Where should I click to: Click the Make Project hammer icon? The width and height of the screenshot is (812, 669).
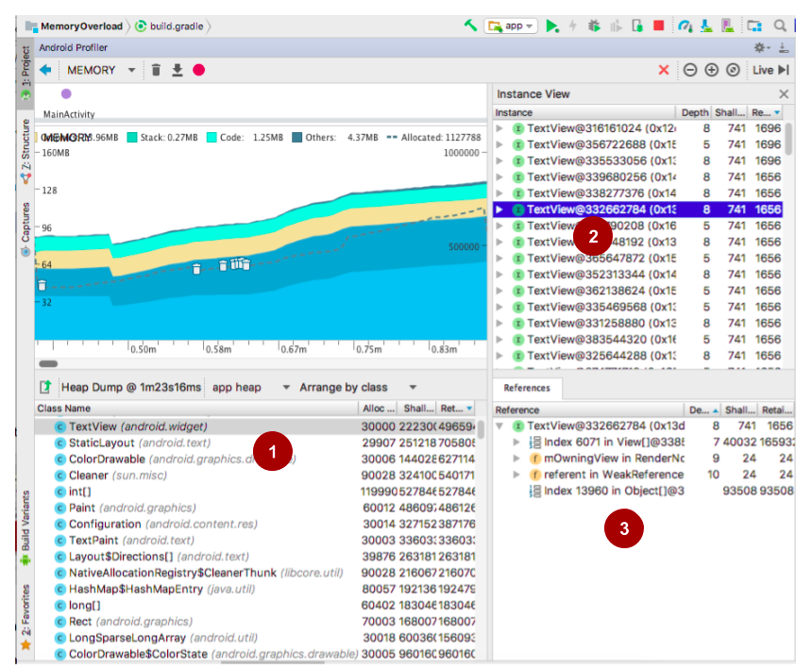(470, 25)
